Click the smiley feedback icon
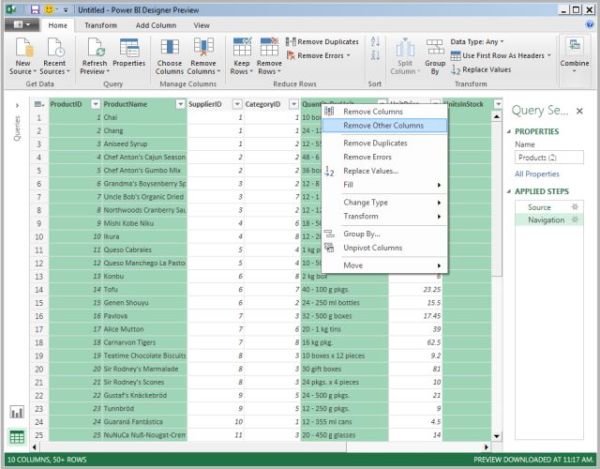 (x=49, y=10)
